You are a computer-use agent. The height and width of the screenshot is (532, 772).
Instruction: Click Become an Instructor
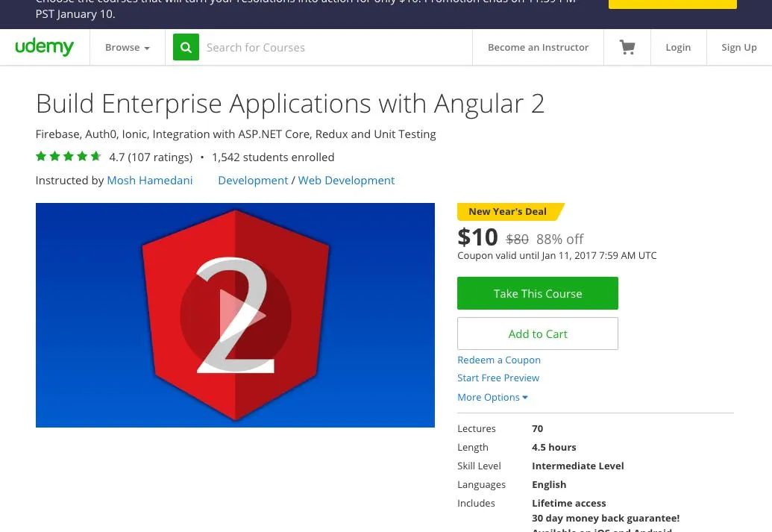point(538,47)
